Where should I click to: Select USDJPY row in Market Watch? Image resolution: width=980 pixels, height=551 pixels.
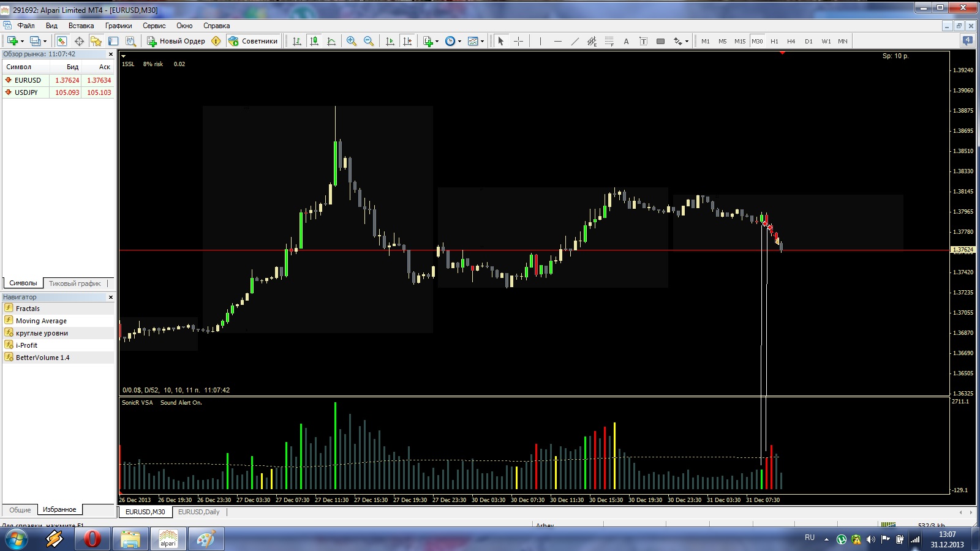[58, 92]
